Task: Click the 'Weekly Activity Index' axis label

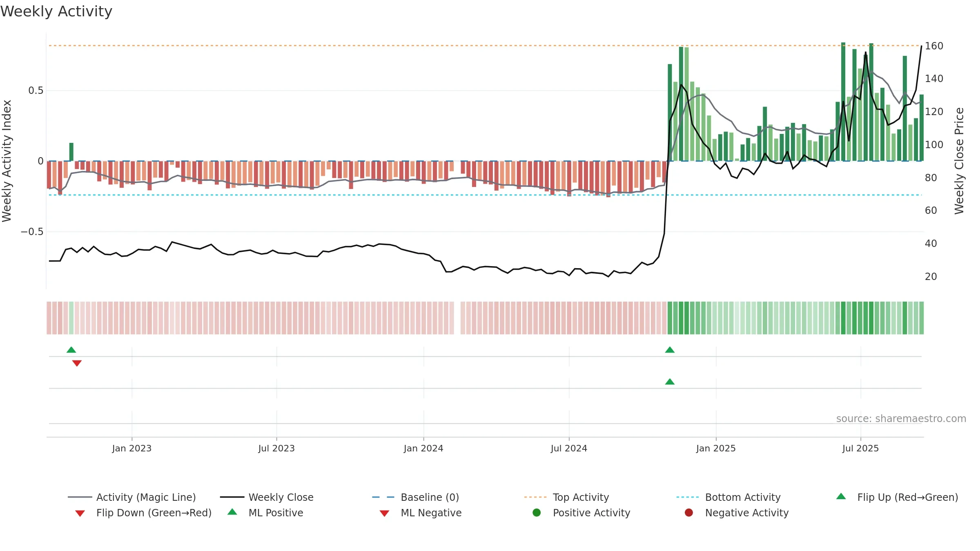Action: 7,161
